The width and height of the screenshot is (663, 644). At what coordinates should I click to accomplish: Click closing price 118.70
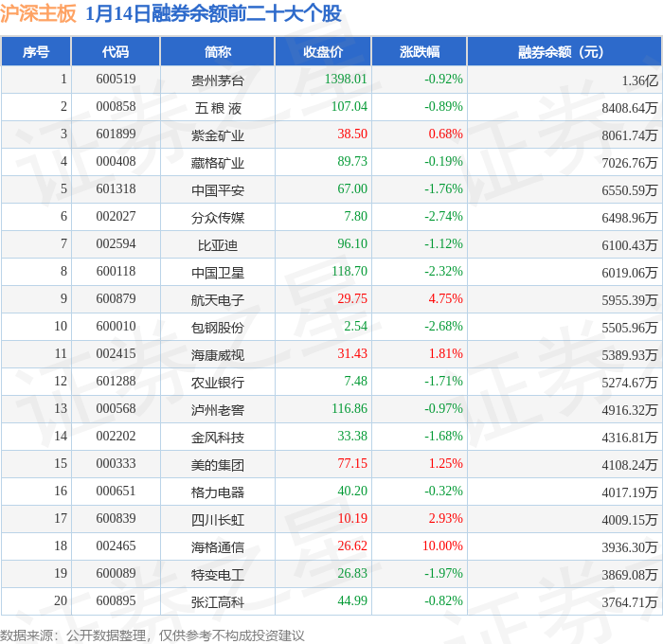tap(349, 272)
